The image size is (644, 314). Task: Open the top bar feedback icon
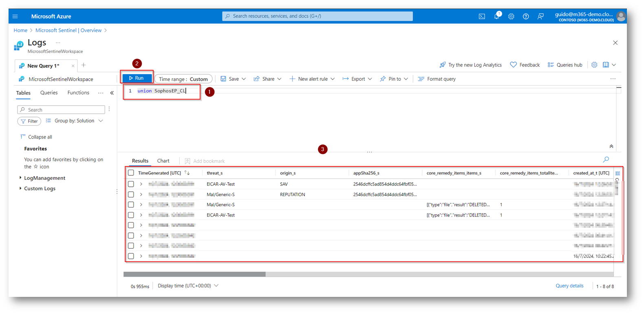click(541, 16)
